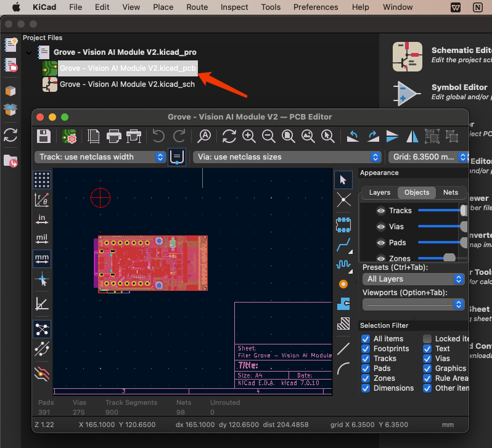Click Zoom to fit page icon
This screenshot has height=448, width=492.
[x=288, y=136]
